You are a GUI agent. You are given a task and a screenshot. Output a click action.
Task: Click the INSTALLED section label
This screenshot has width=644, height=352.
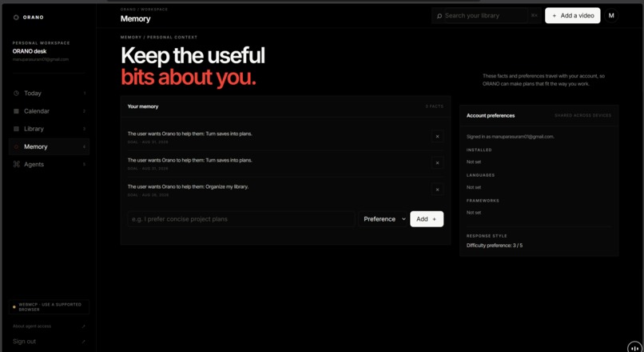479,150
